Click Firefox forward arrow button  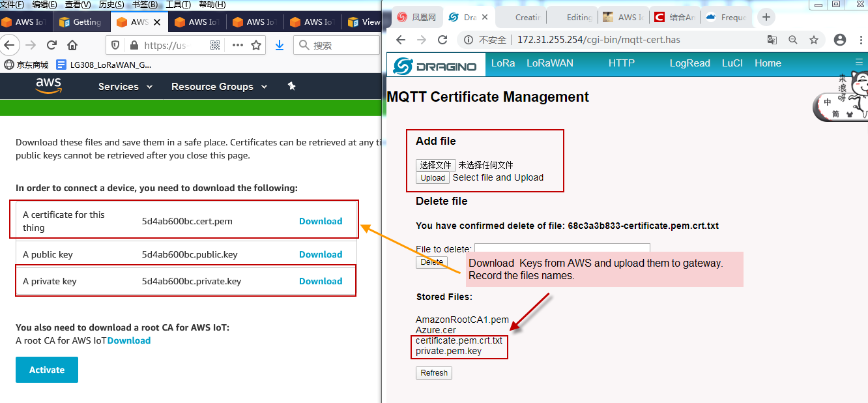30,45
